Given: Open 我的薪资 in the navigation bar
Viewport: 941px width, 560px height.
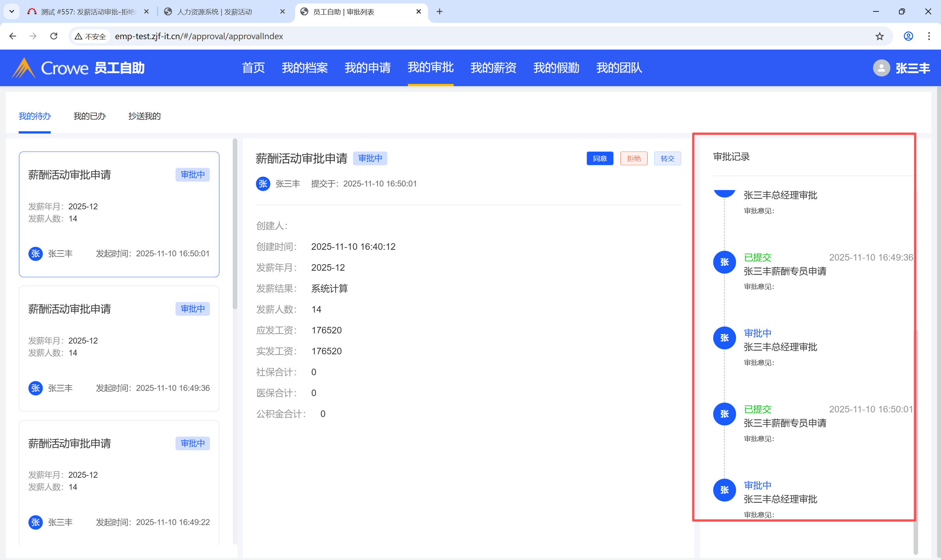Looking at the screenshot, I should click(493, 68).
